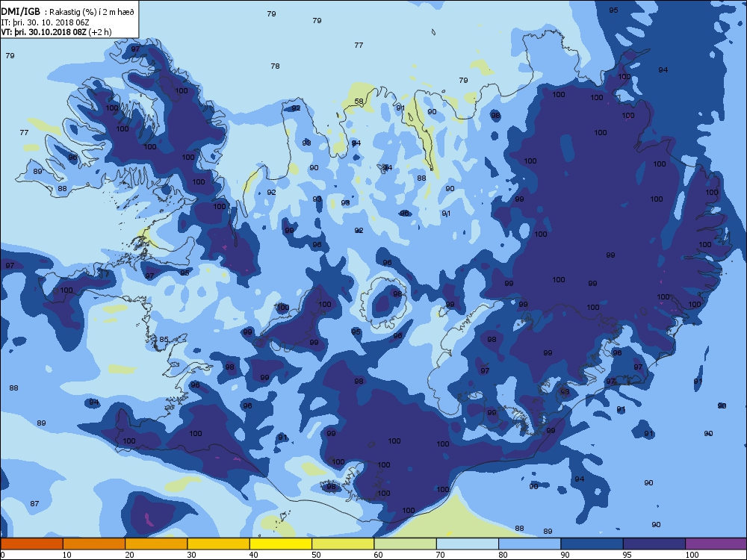Viewport: 747px width, 560px height.
Task: Click the "DMI/IGB" title text
Action: click(20, 11)
